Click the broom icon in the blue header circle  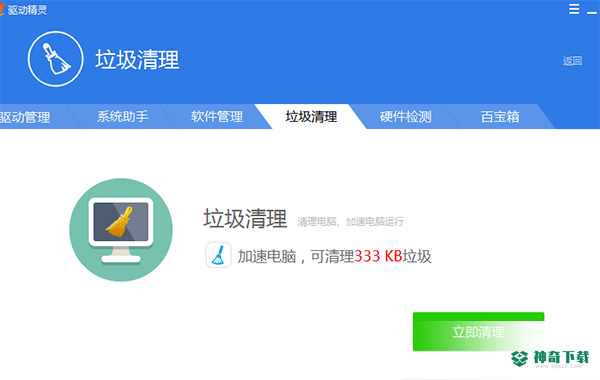(x=55, y=59)
